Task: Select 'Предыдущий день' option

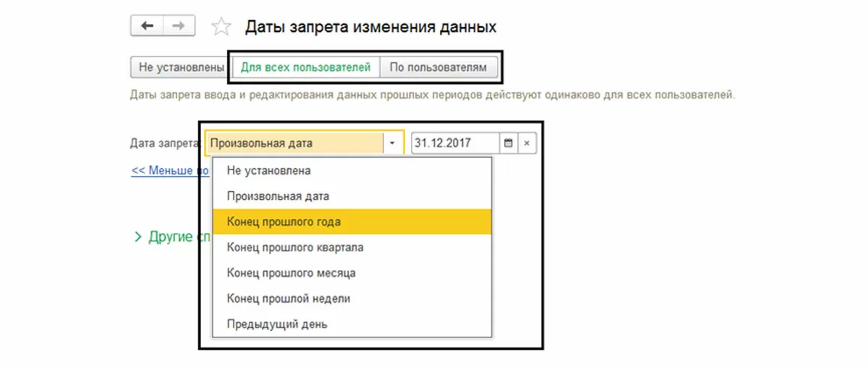Action: (352, 324)
